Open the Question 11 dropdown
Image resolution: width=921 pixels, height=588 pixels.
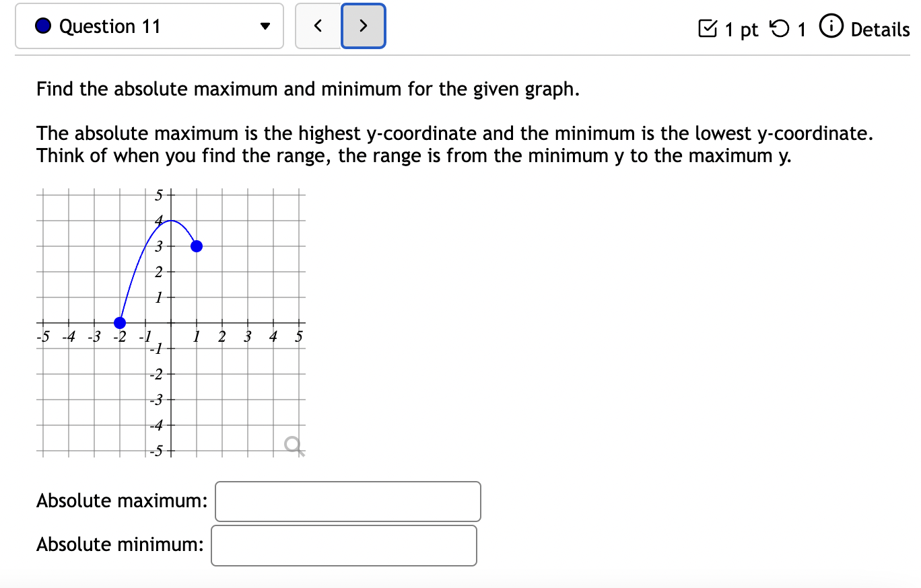click(148, 26)
